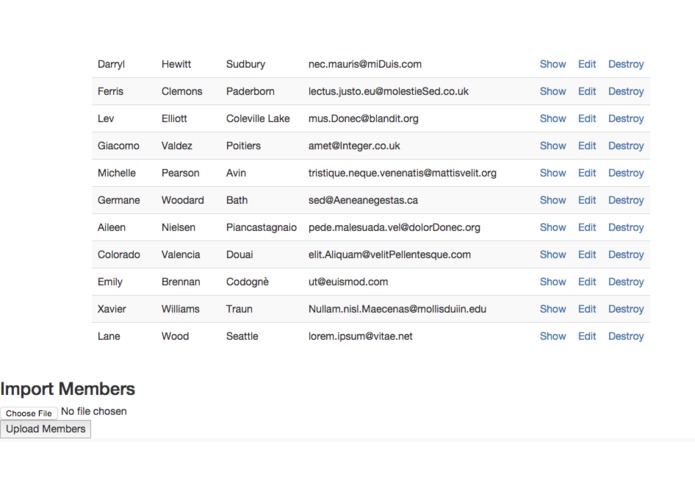The image size is (695, 494).
Task: Click email lorem.ipsum@vitae.net
Action: click(x=360, y=336)
